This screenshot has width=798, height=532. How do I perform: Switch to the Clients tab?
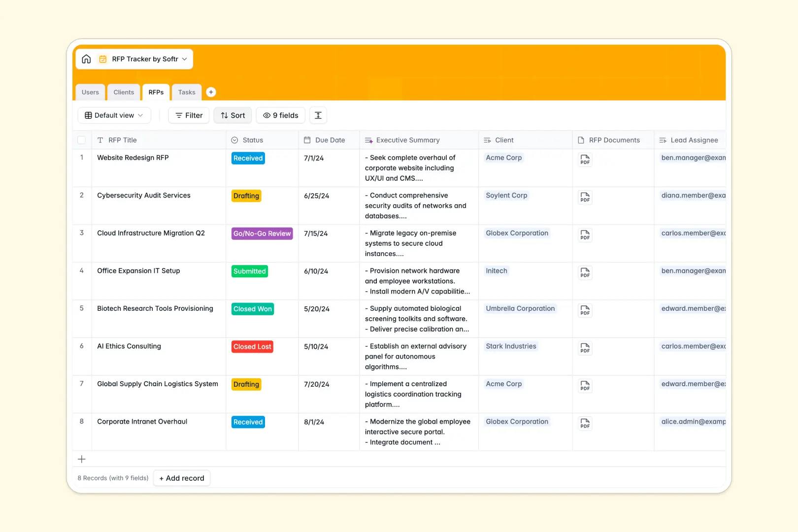pos(124,92)
